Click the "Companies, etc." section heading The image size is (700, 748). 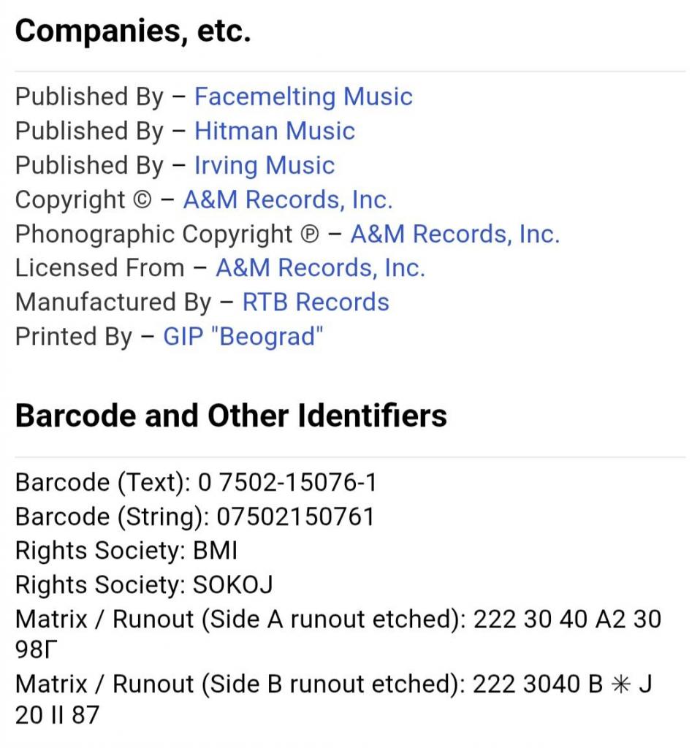[133, 33]
